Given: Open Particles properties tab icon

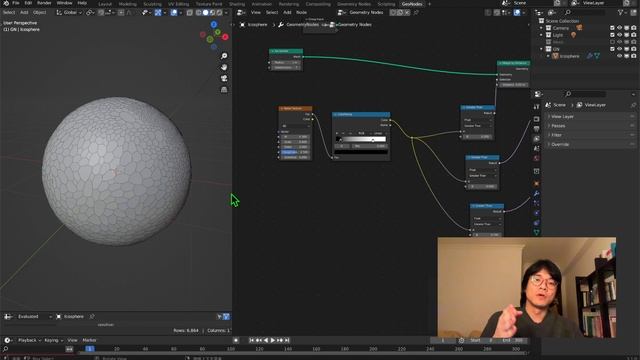Looking at the screenshot, I should point(536,203).
